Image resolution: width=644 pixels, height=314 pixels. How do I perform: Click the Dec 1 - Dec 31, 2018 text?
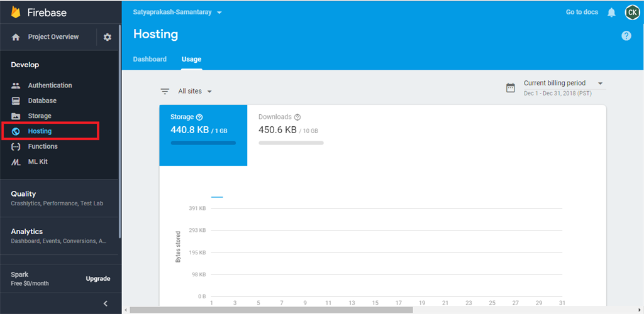(557, 94)
